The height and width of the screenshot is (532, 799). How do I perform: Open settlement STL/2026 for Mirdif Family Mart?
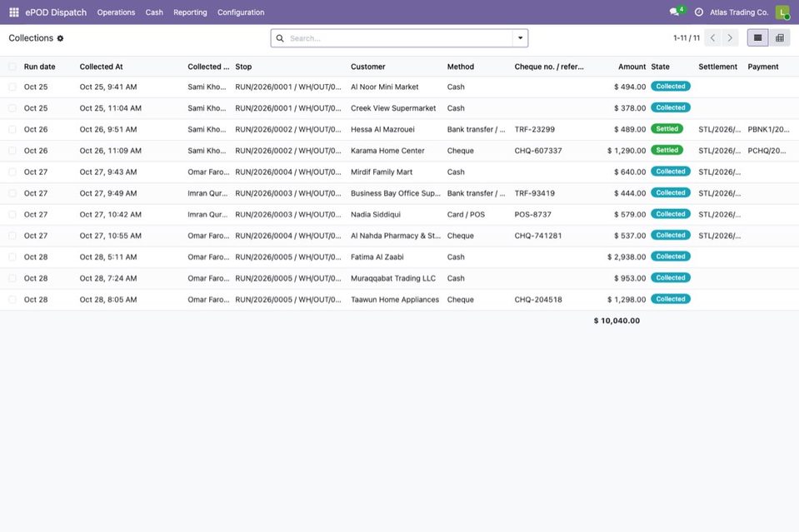click(x=720, y=172)
